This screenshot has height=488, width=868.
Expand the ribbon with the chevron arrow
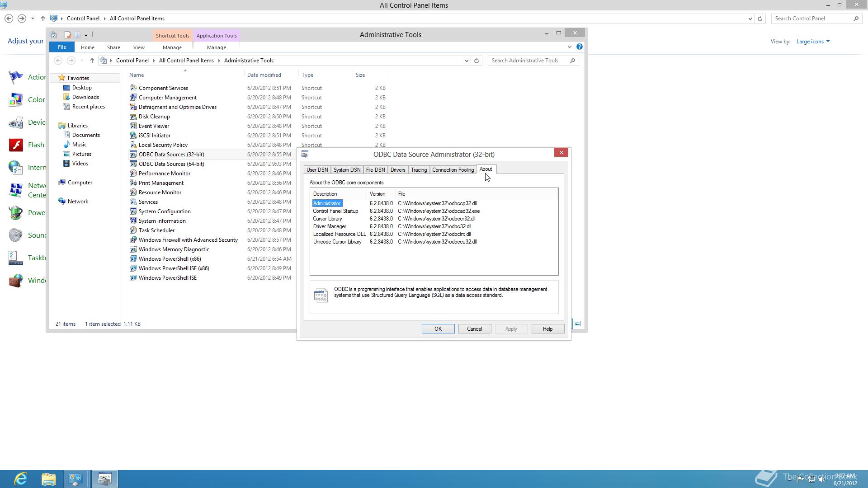click(569, 47)
